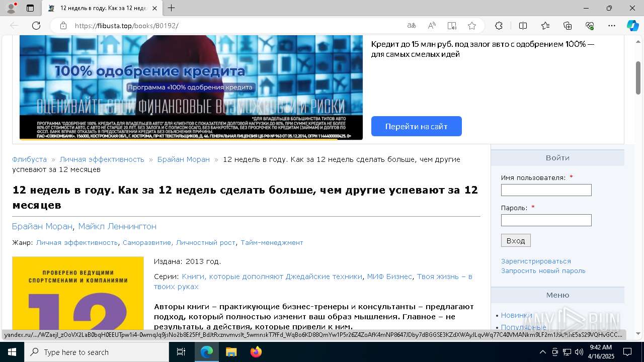Image resolution: width=644 pixels, height=362 pixels.
Task: Open 'Зарегистрироваться' link
Action: click(536, 261)
